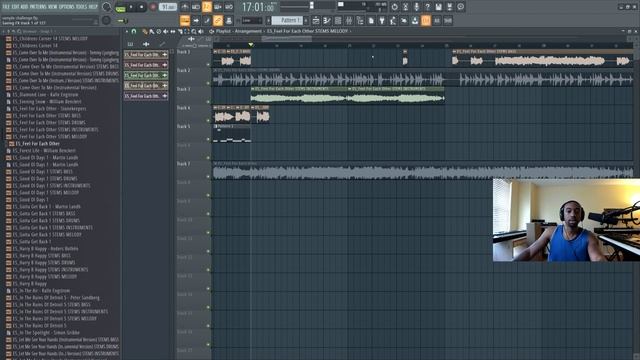Open the FILE menu
The image size is (640, 360).
pyautogui.click(x=7, y=7)
